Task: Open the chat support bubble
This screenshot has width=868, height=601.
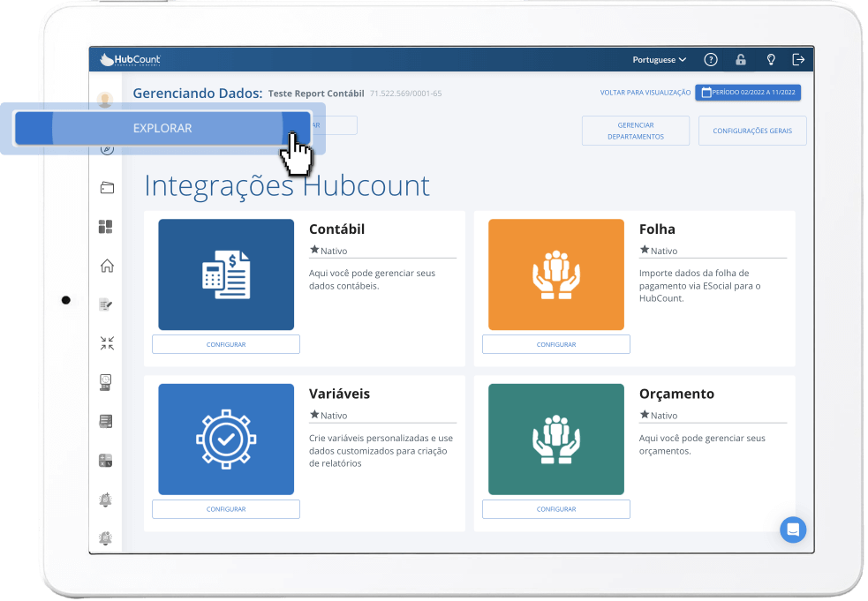Action: pyautogui.click(x=793, y=530)
